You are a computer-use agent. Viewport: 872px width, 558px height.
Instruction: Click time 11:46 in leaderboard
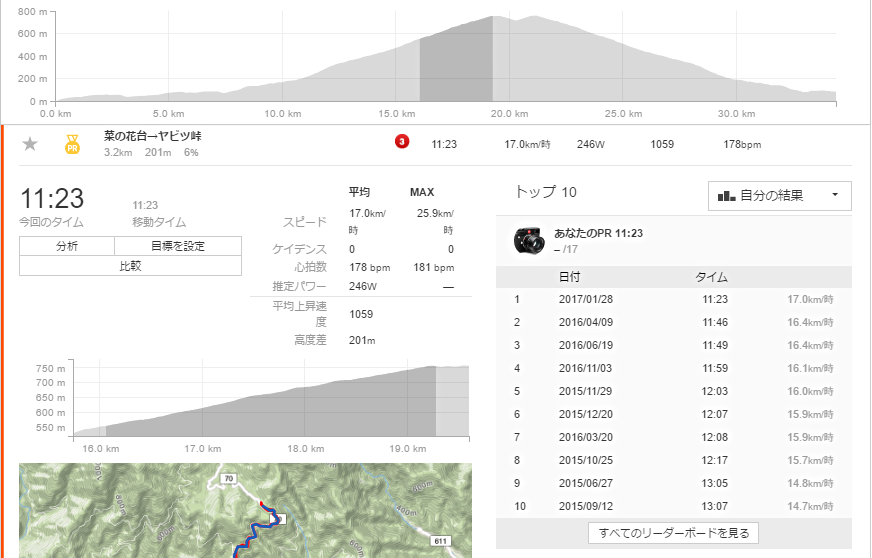coord(715,322)
